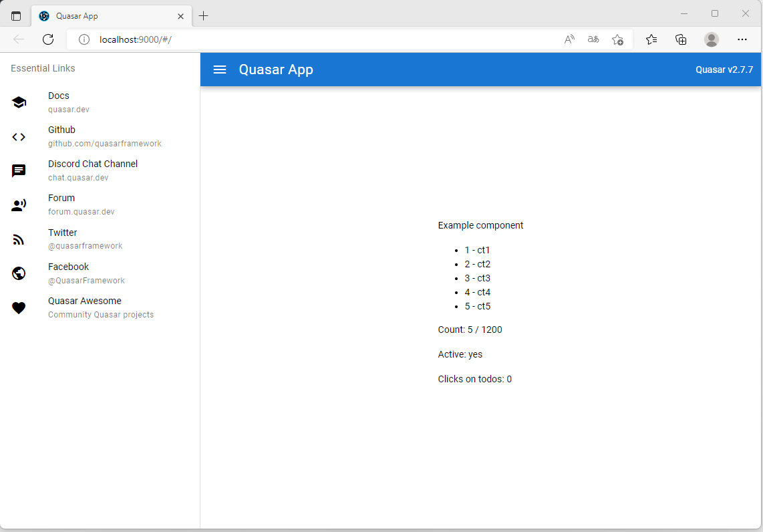Open the Twitter @quasarframework link
This screenshot has height=532, width=763.
100,239
